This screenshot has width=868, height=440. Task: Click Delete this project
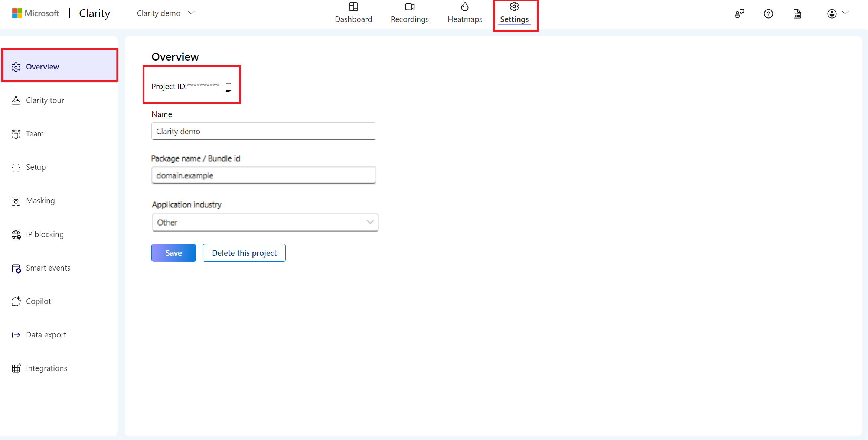[x=244, y=252]
